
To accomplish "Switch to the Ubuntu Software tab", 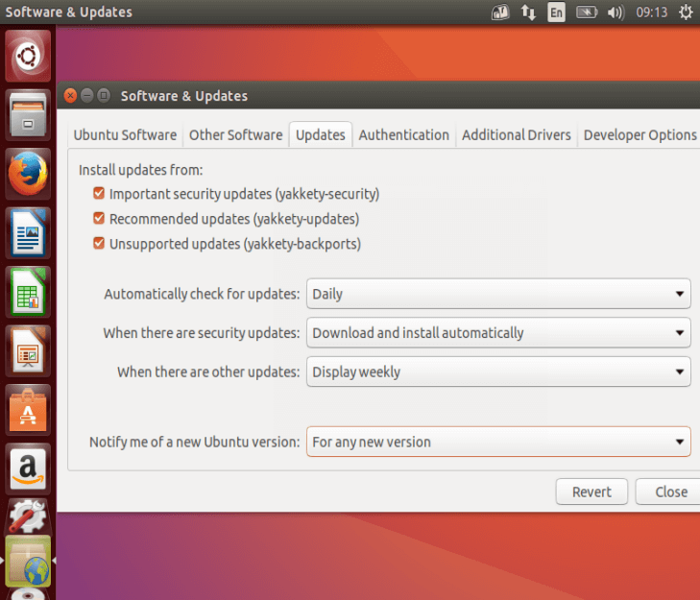I will 125,134.
